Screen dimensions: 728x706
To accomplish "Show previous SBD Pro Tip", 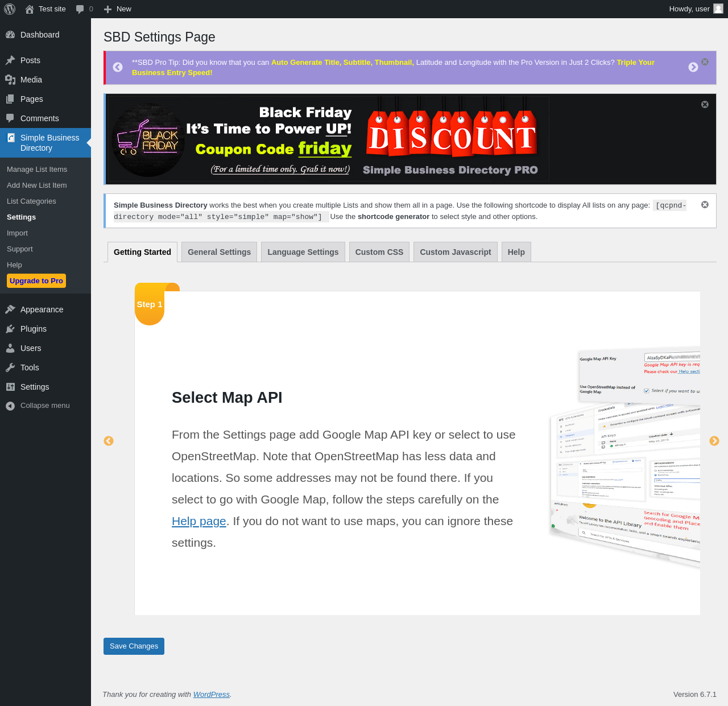I will (118, 67).
